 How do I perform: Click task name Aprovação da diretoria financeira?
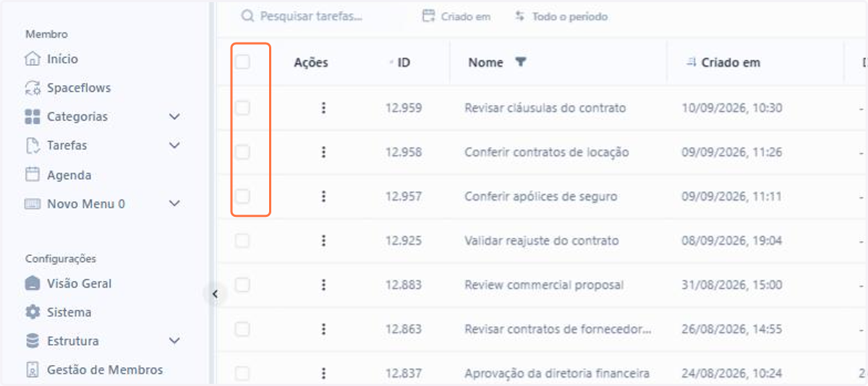(556, 373)
